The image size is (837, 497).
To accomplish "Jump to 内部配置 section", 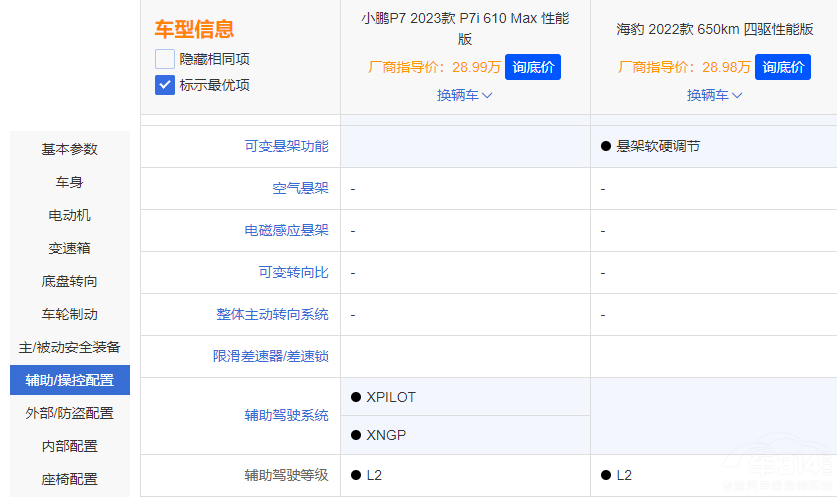I will 70,446.
